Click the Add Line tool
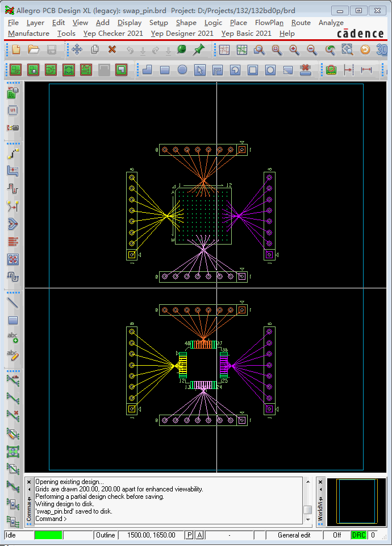Viewport: 392px width, 546px height. [x=13, y=303]
